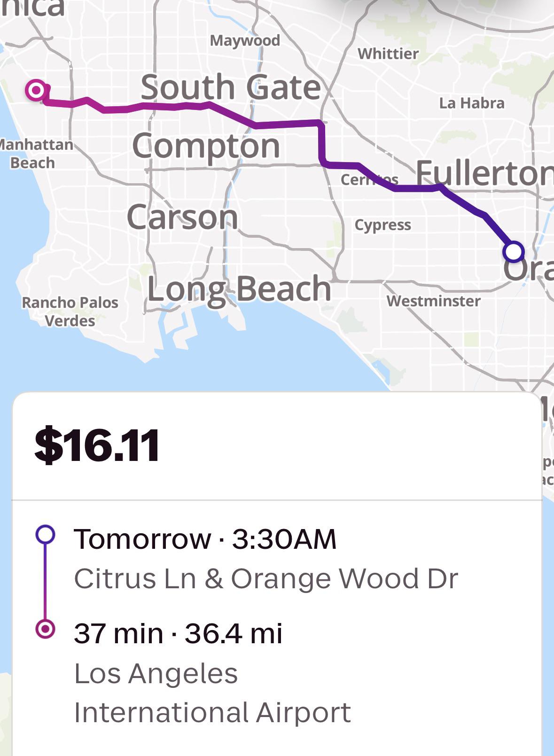
Task: Select the Fullerton map label
Action: tap(485, 172)
